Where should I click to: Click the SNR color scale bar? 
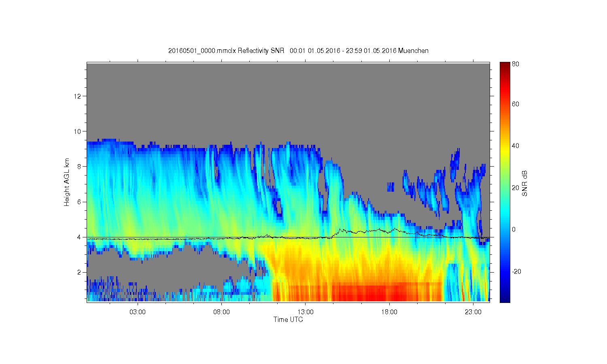[505, 182]
